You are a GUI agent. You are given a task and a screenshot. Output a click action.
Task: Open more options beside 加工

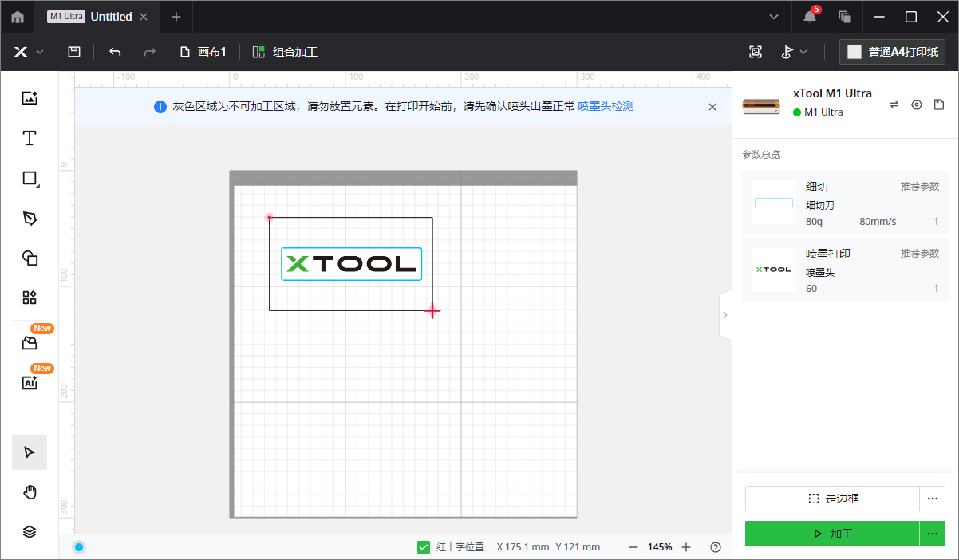pyautogui.click(x=933, y=534)
